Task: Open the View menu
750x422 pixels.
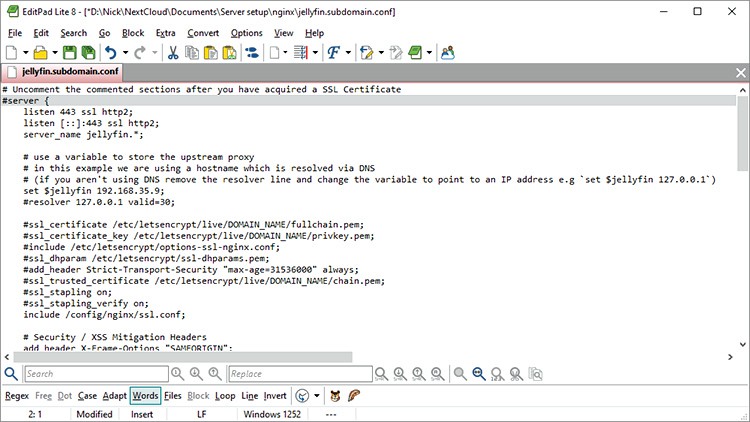Action: [x=283, y=33]
